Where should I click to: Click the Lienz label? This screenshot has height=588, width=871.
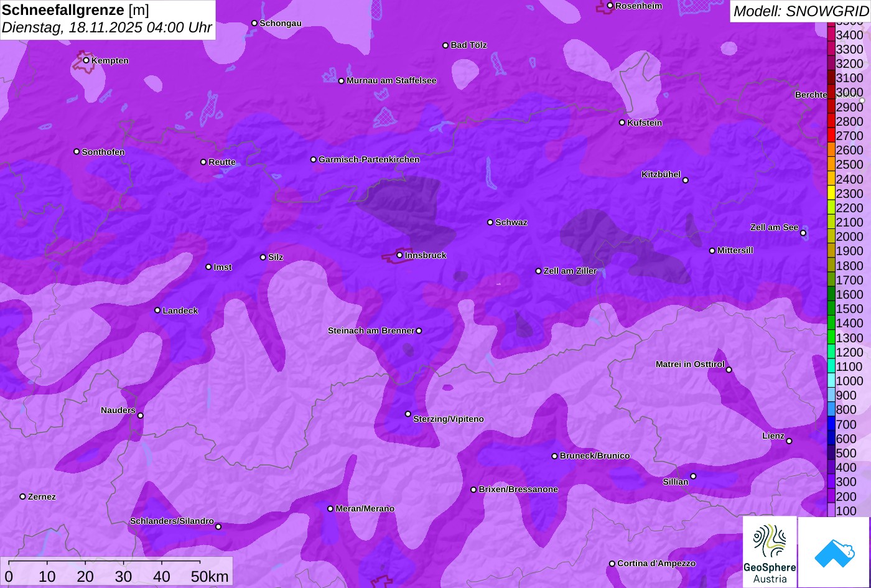point(773,436)
